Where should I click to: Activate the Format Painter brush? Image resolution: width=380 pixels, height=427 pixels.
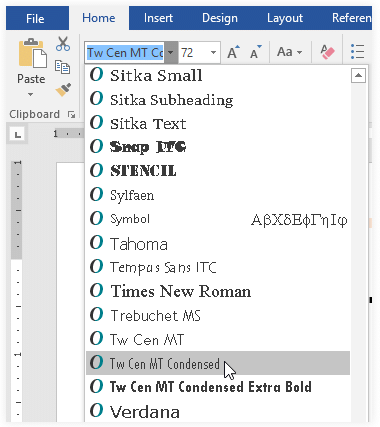click(x=63, y=89)
